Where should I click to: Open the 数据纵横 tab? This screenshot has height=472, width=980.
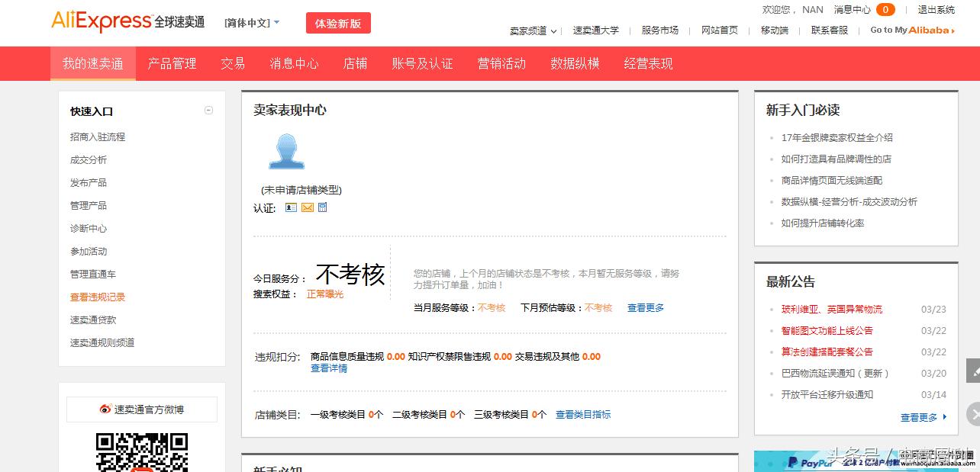pos(575,63)
